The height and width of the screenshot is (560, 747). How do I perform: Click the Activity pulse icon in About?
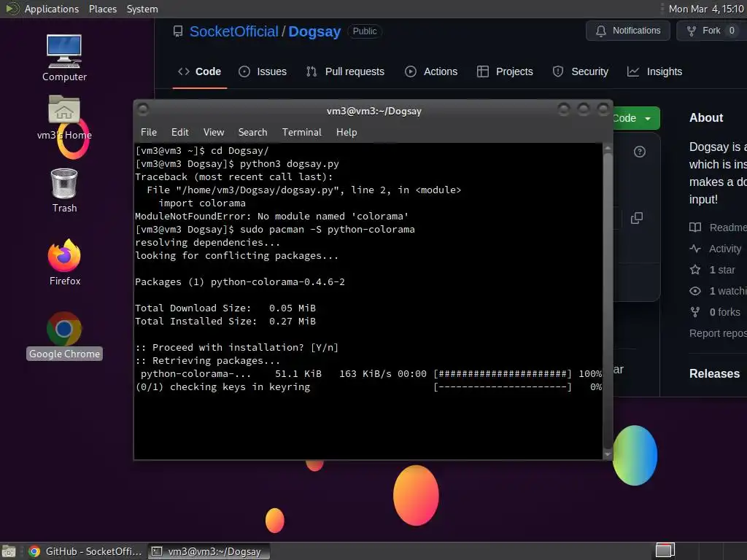tap(695, 249)
